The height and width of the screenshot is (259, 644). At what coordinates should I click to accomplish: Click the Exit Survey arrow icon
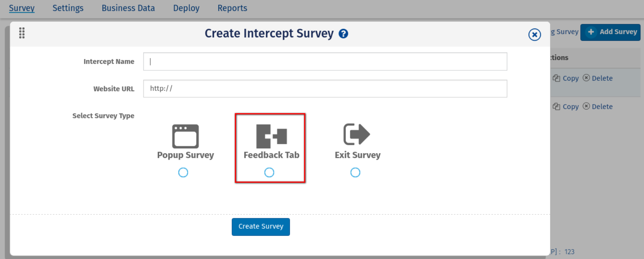357,134
